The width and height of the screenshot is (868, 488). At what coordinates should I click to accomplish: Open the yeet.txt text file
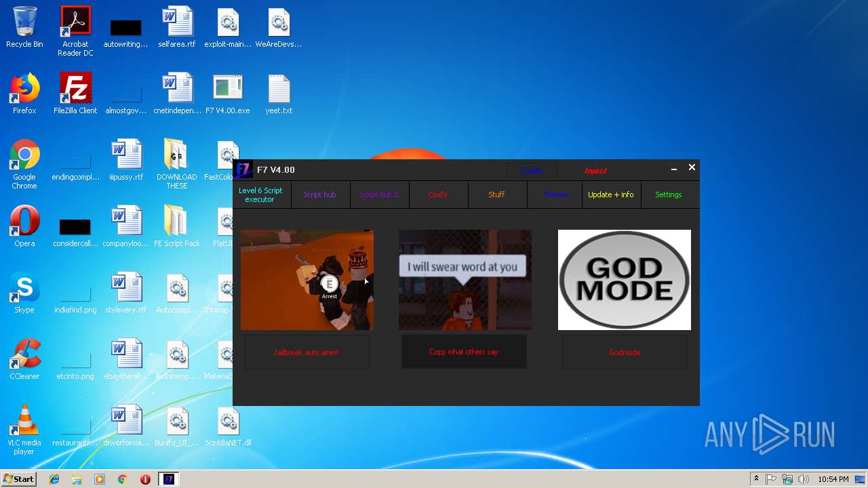click(279, 94)
